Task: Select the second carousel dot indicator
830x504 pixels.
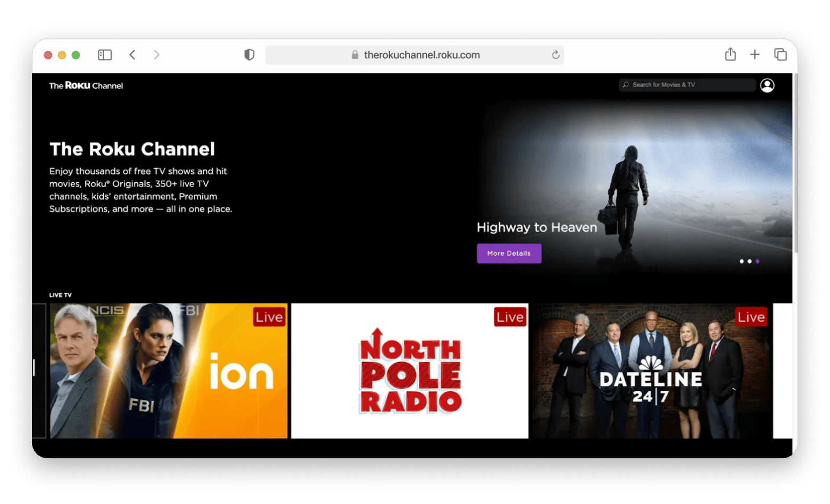Action: click(x=750, y=261)
